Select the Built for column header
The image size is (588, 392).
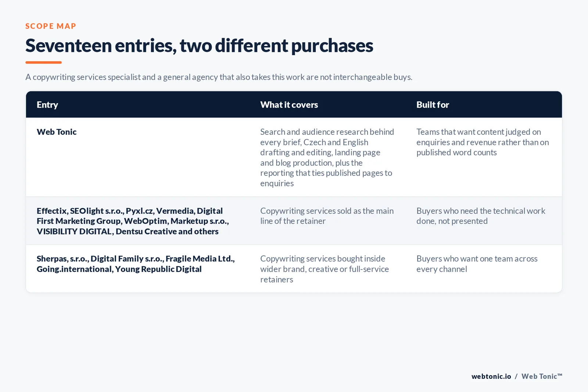pos(433,105)
